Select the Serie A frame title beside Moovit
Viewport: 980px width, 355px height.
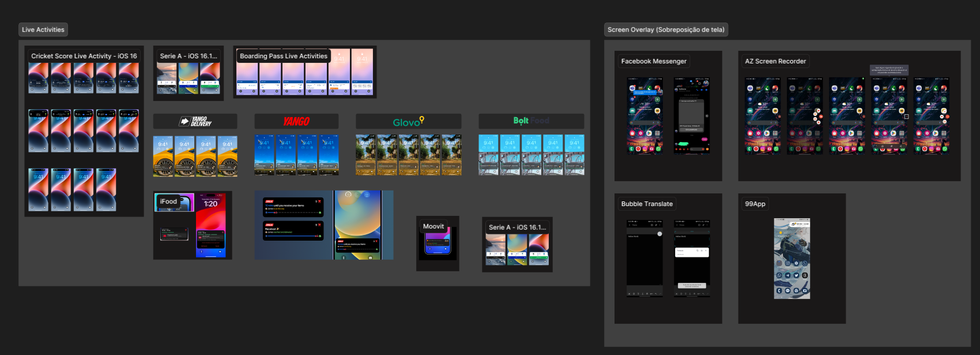point(517,227)
